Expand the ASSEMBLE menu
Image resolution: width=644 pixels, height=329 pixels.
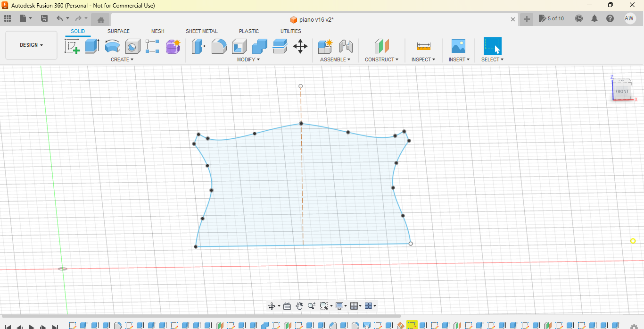click(335, 59)
